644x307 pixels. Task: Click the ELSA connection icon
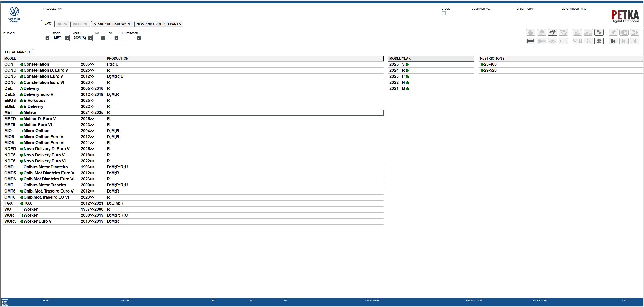(x=577, y=33)
